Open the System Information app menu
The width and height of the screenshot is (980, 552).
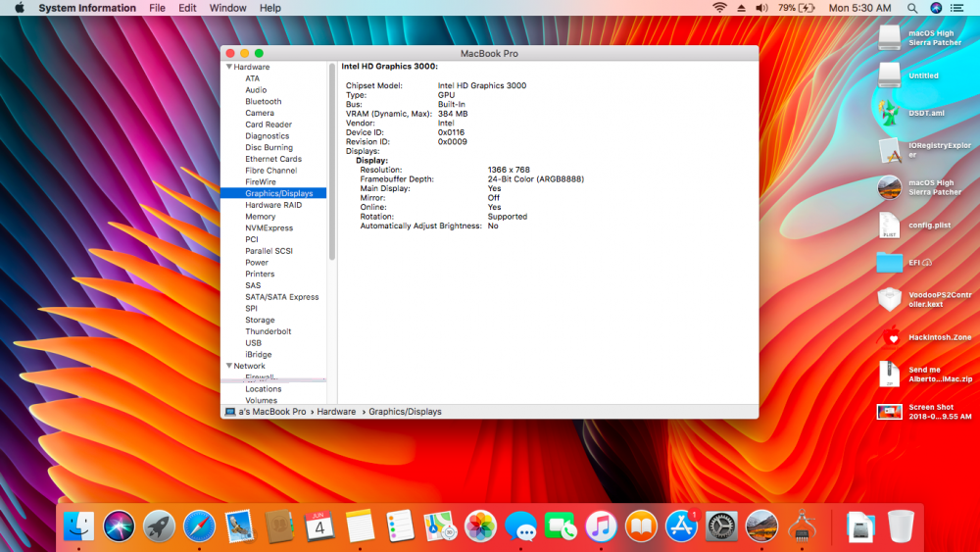(87, 8)
